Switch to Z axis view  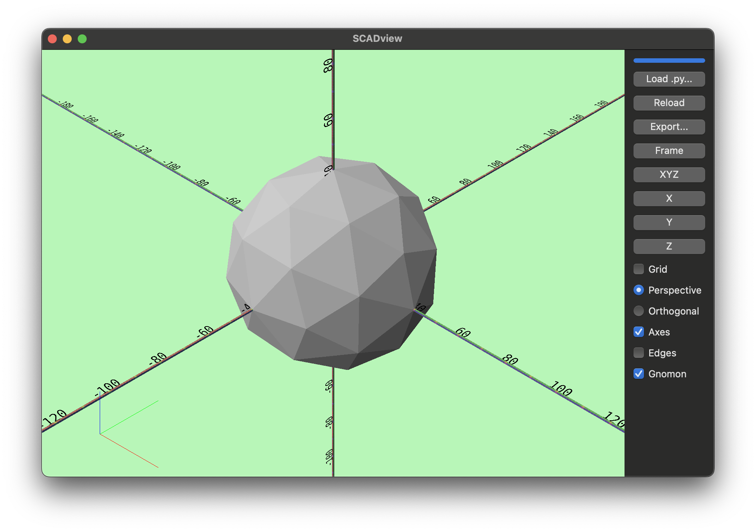[669, 246]
